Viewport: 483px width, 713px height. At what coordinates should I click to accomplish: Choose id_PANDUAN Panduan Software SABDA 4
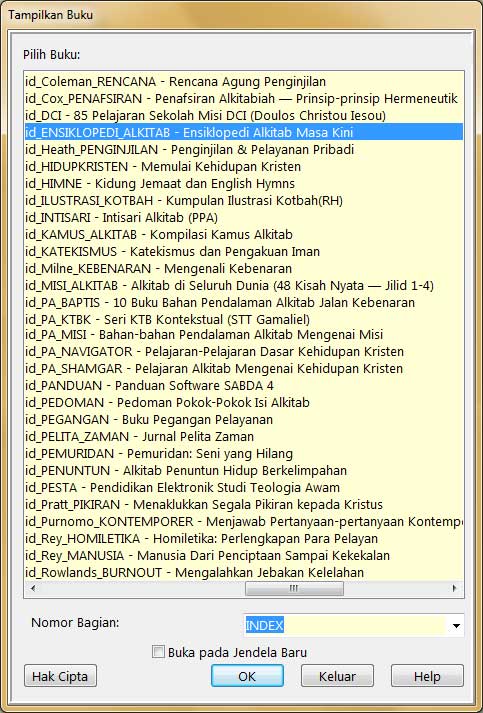(x=244, y=385)
